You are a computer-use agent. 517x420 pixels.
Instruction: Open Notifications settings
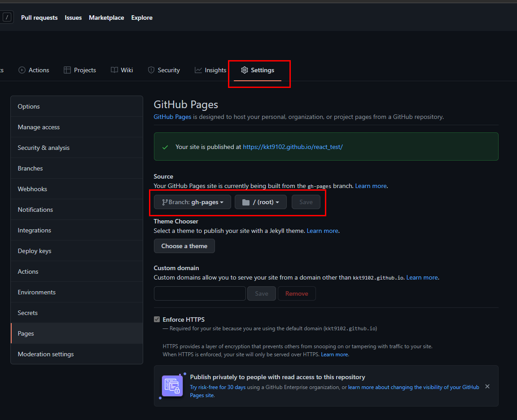point(77,210)
